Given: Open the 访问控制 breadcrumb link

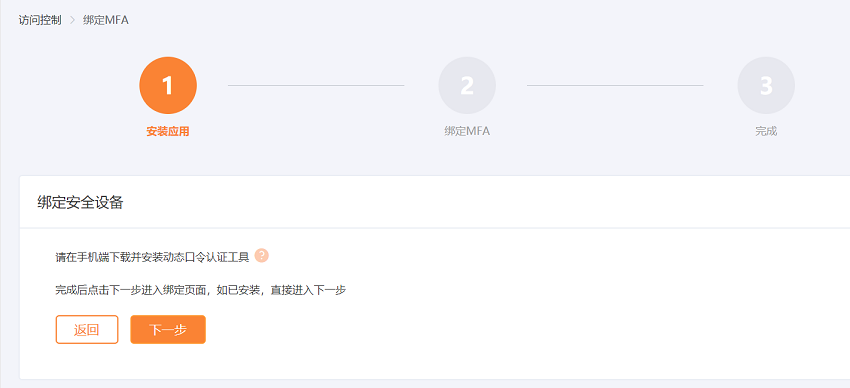Looking at the screenshot, I should (40, 21).
